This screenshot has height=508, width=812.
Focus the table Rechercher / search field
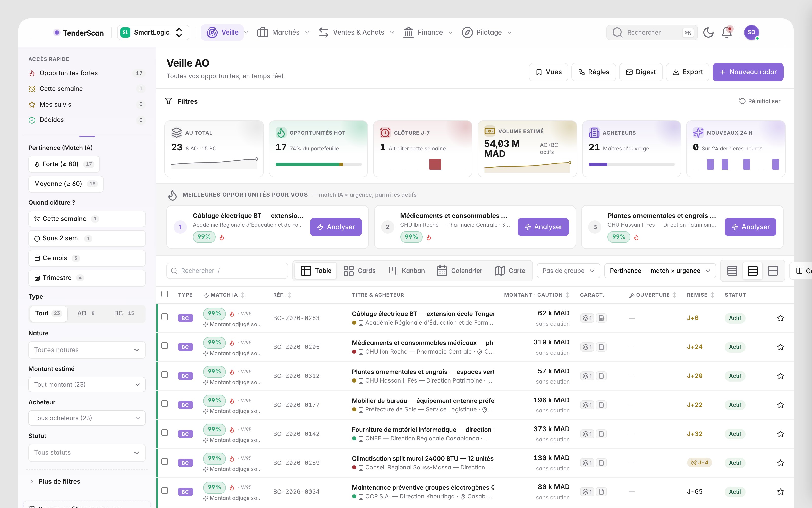(x=227, y=271)
